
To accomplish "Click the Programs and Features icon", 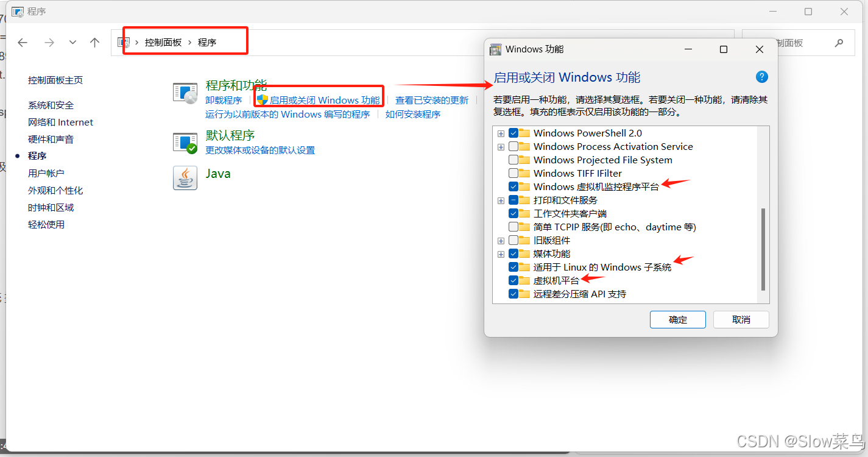I will coord(185,94).
